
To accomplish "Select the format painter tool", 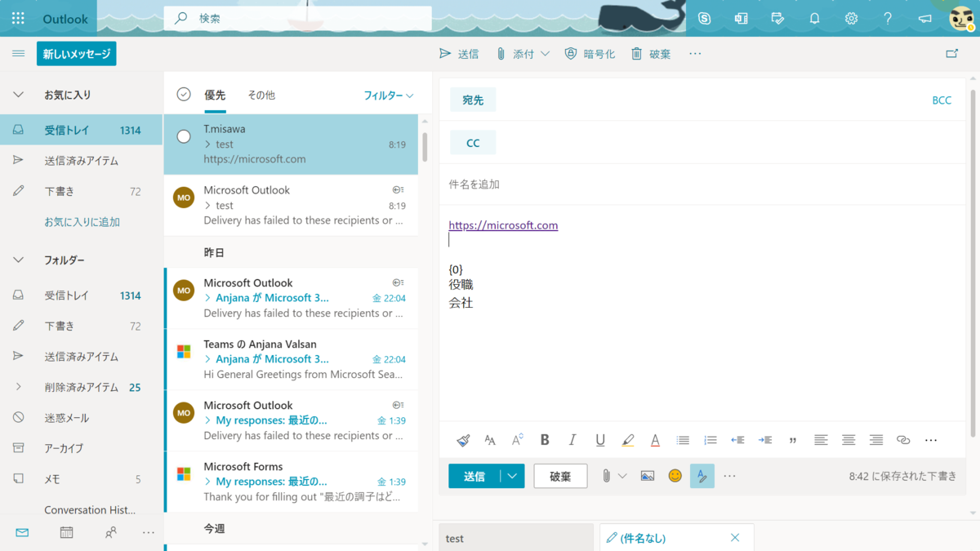I will point(463,440).
